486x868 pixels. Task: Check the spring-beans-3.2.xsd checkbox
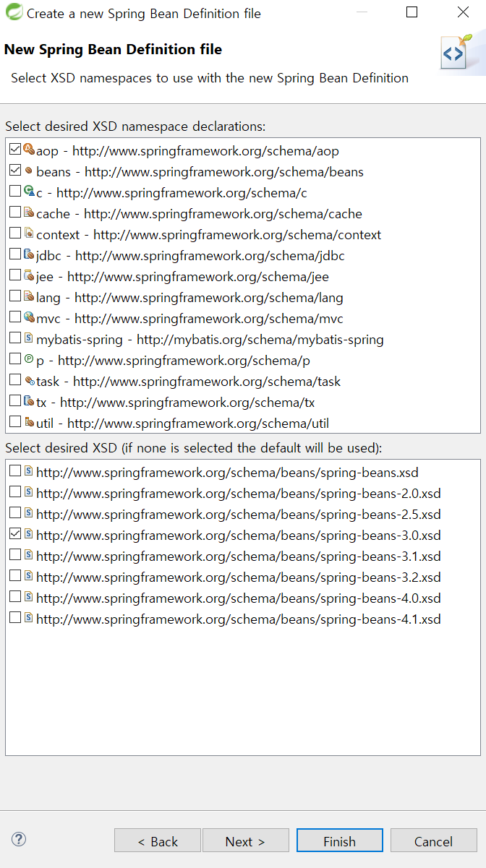pos(15,577)
